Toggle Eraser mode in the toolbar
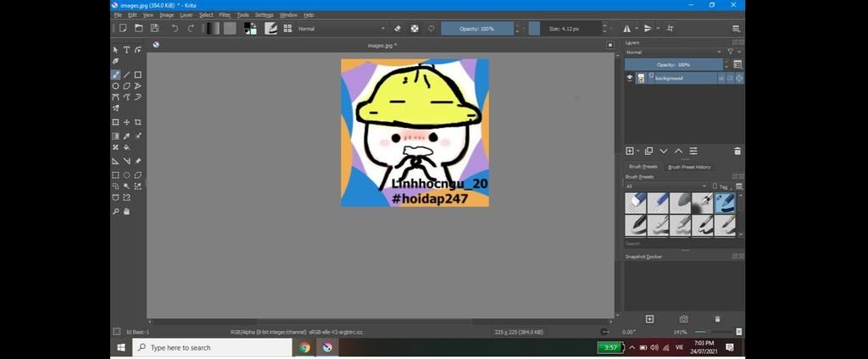This screenshot has width=868, height=359. pos(398,28)
